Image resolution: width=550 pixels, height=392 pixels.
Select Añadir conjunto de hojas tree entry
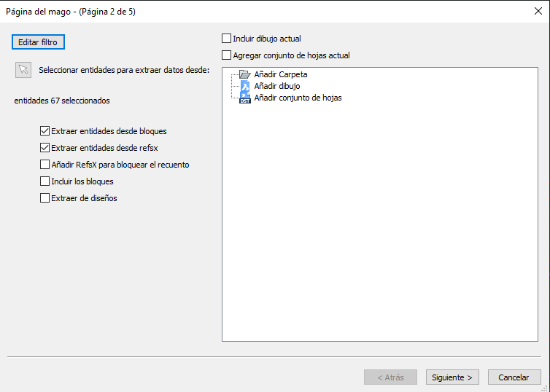click(298, 98)
